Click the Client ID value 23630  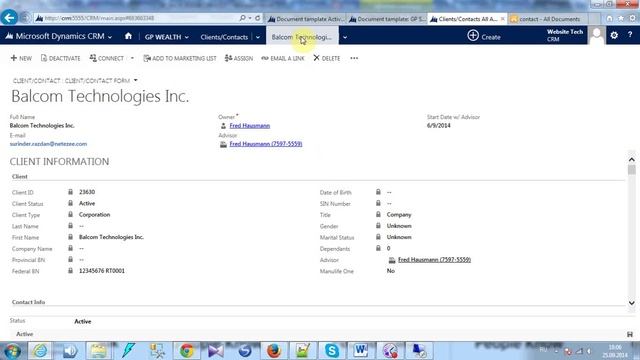click(x=87, y=192)
